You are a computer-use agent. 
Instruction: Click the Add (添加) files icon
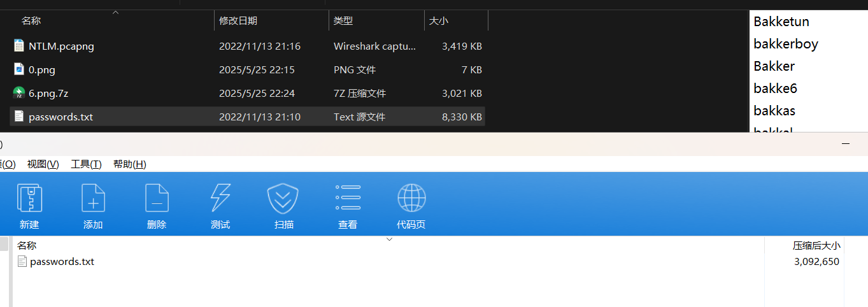[x=93, y=199]
